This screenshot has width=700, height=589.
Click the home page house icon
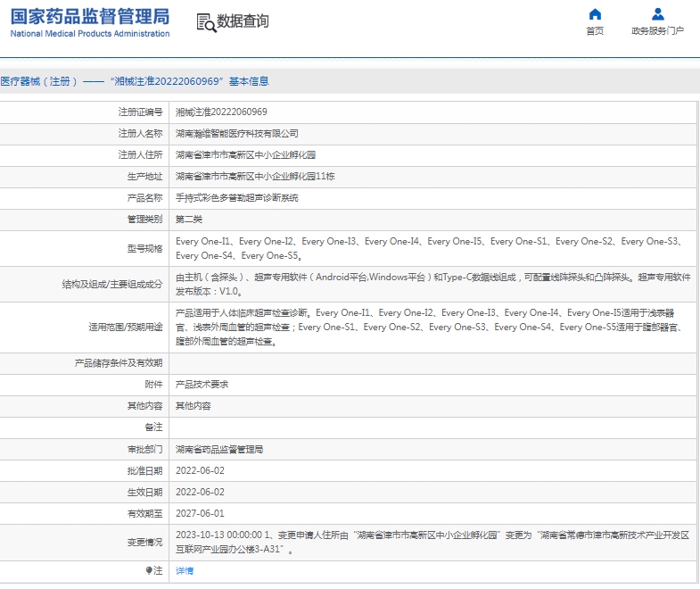[x=595, y=14]
